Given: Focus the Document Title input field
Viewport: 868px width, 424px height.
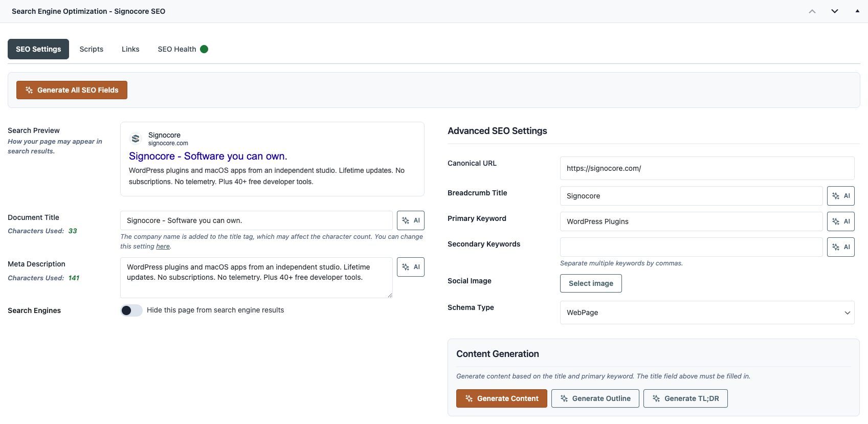Looking at the screenshot, I should 256,220.
